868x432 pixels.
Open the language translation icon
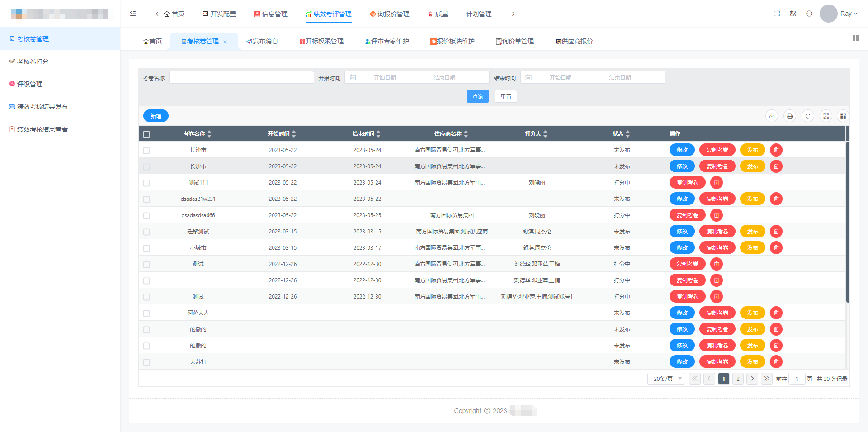tap(793, 14)
